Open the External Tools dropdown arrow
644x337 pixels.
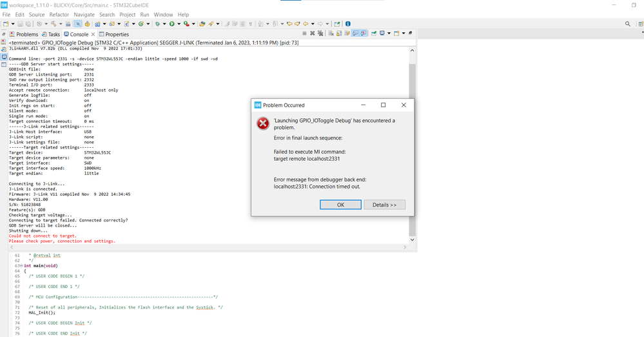[193, 24]
